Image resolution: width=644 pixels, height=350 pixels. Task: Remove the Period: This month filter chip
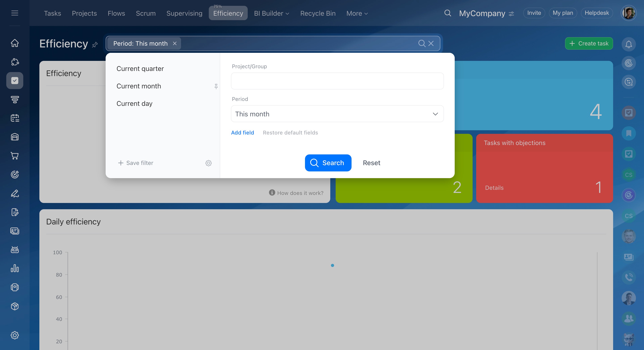[x=175, y=43]
